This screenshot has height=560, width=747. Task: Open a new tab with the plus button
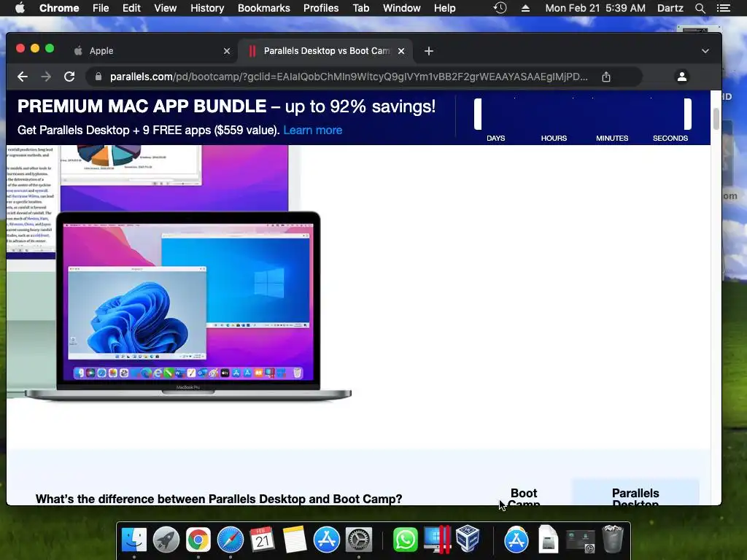(429, 51)
